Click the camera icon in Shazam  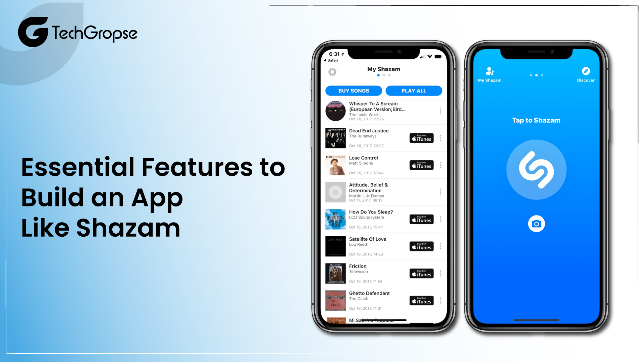click(x=537, y=224)
